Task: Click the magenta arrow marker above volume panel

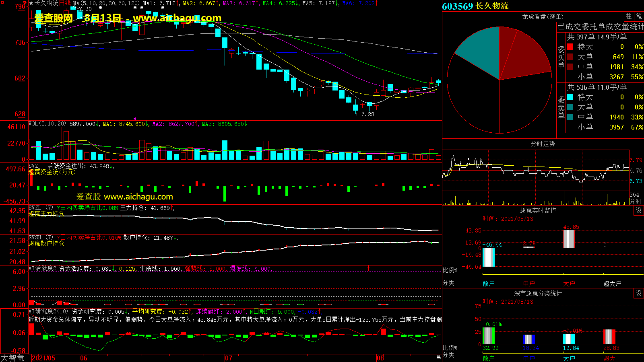Action: click(x=134, y=119)
